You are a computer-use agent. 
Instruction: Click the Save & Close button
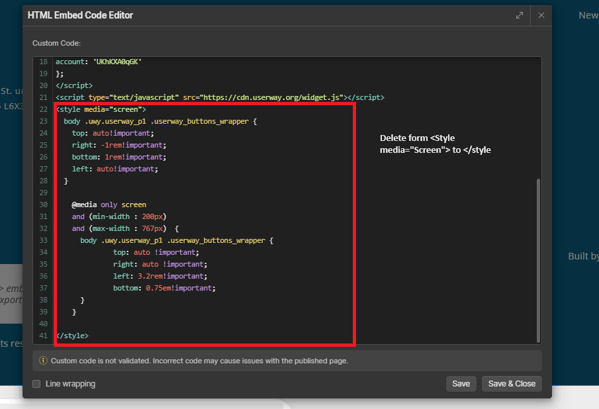click(x=512, y=384)
